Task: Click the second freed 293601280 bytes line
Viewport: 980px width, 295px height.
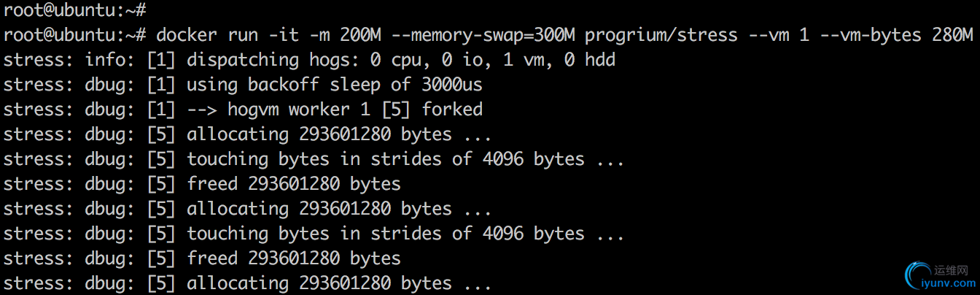Action: pyautogui.click(x=202, y=258)
